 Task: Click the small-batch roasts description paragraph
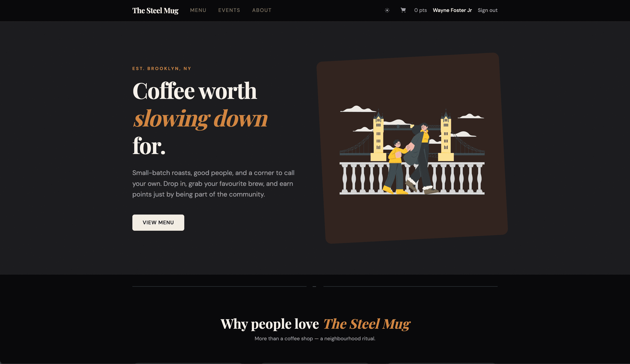(213, 183)
